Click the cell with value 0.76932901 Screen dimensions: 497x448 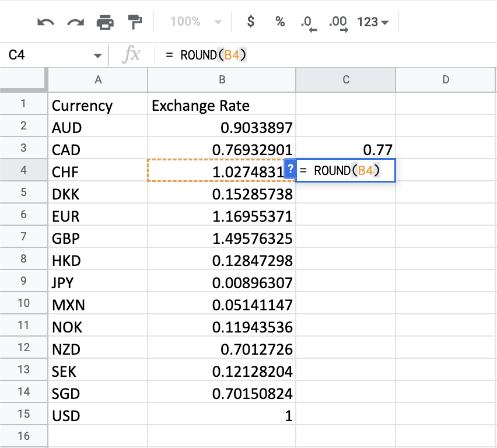pyautogui.click(x=222, y=148)
